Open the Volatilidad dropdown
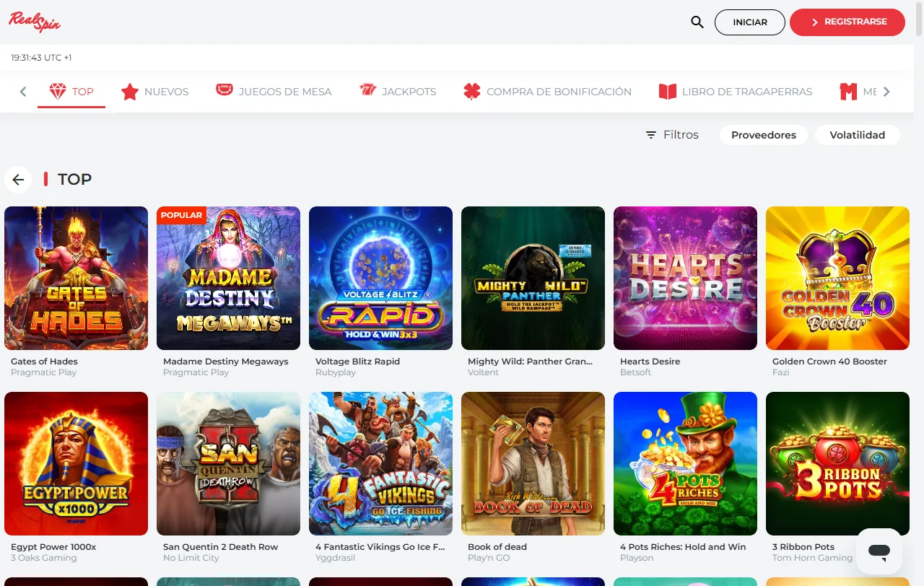This screenshot has width=924, height=586. (858, 135)
